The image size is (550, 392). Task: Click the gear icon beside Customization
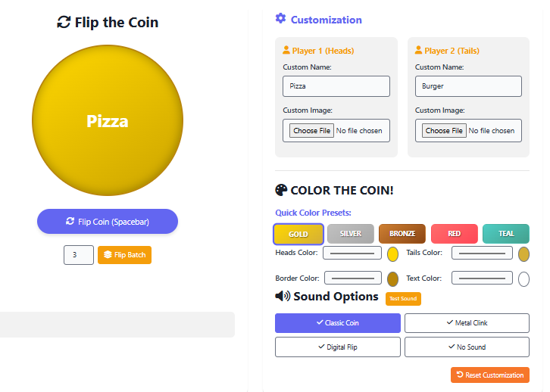[281, 19]
